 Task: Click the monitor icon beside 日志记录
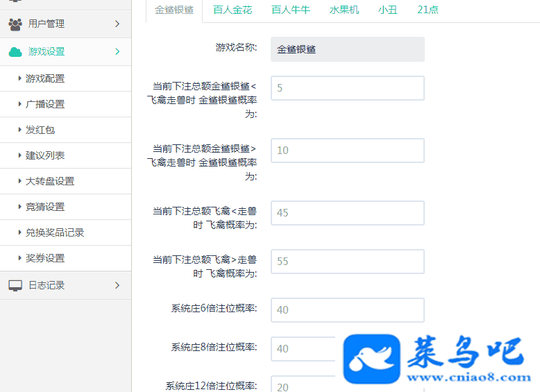[x=15, y=285]
